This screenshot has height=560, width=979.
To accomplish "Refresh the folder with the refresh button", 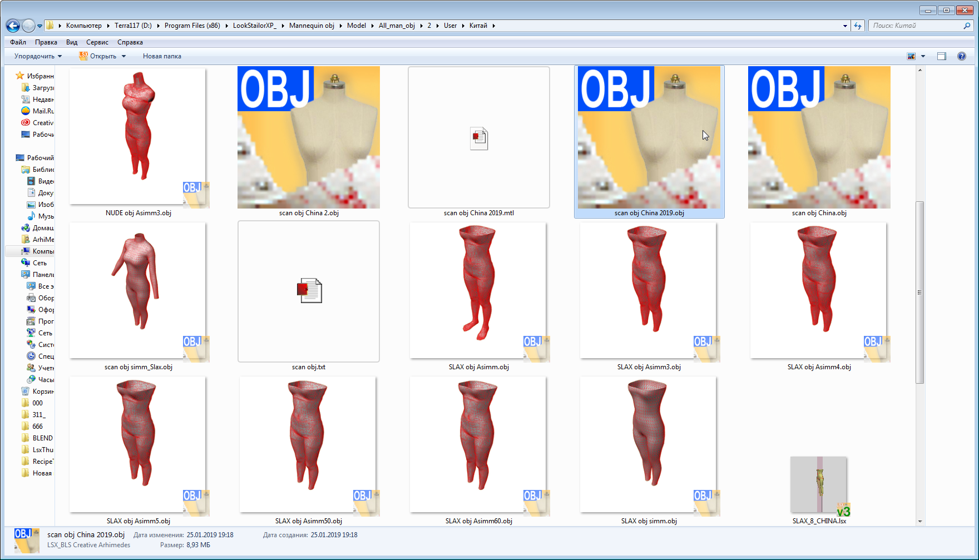I will click(x=858, y=26).
